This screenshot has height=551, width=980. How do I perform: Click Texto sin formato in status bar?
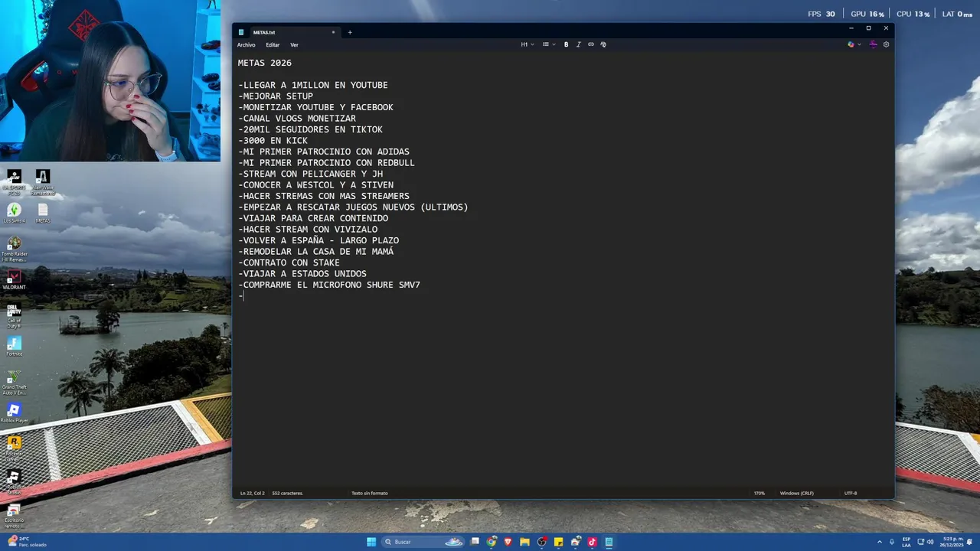pos(370,493)
